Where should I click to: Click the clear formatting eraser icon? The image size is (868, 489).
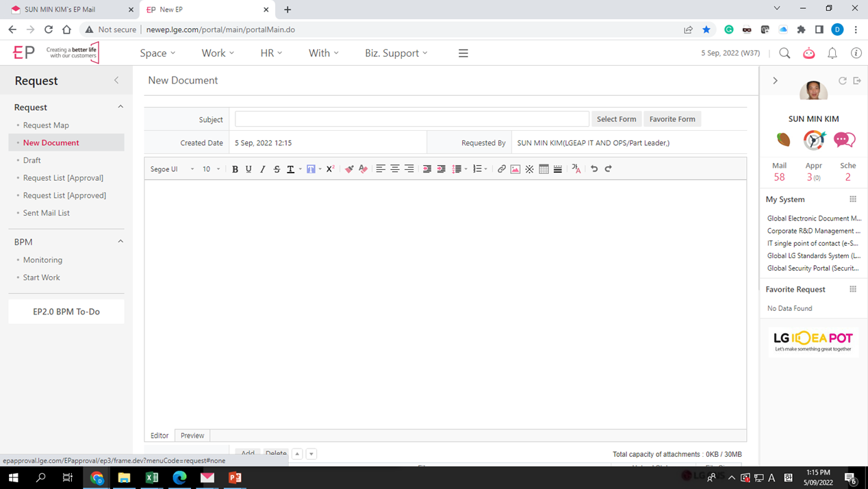point(363,169)
